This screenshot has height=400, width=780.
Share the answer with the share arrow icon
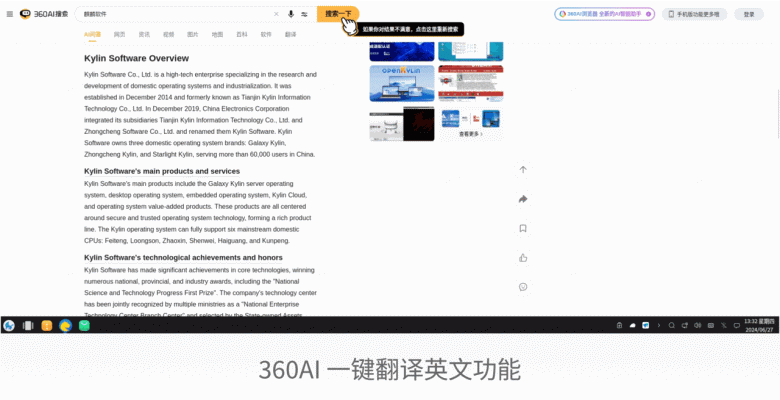523,199
